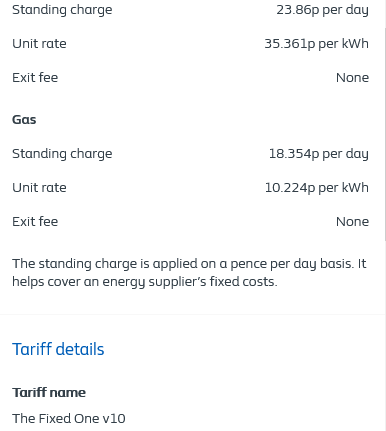Click the electricity exit fee None value

pos(352,78)
